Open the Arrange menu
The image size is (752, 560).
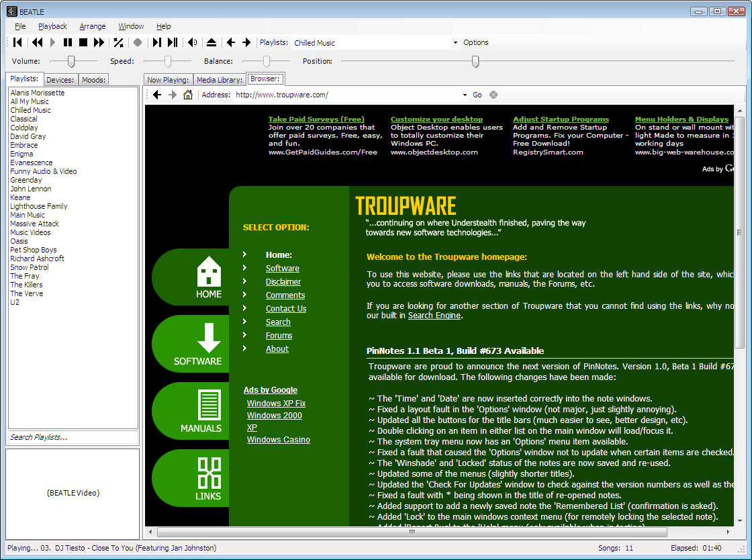(93, 26)
